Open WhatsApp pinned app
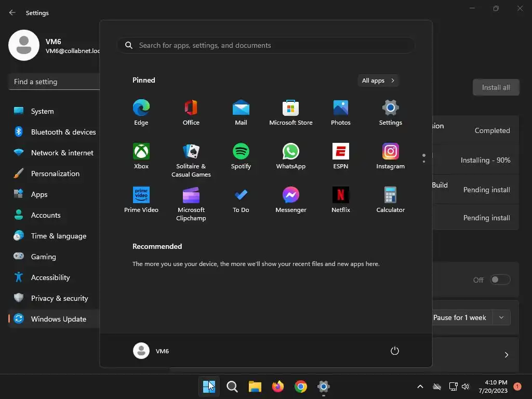532x399 pixels. 291,156
